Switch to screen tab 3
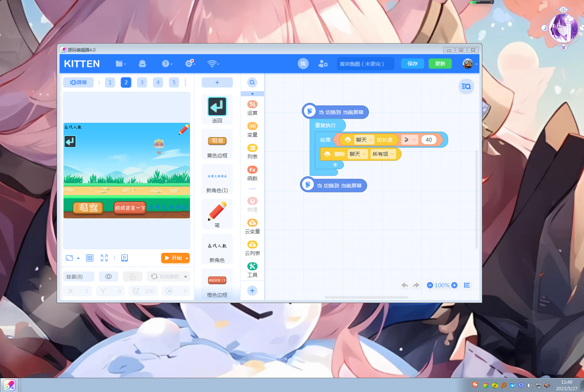 [142, 82]
